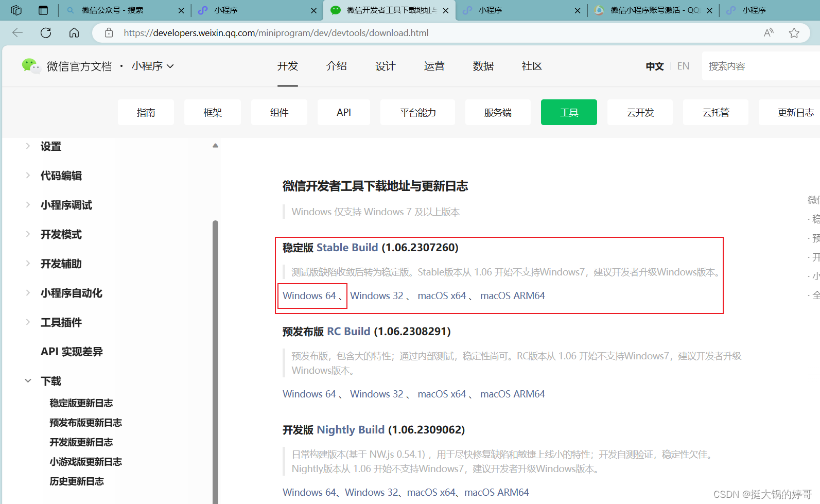Select the 云托管 sub tab
820x504 pixels.
click(x=716, y=112)
